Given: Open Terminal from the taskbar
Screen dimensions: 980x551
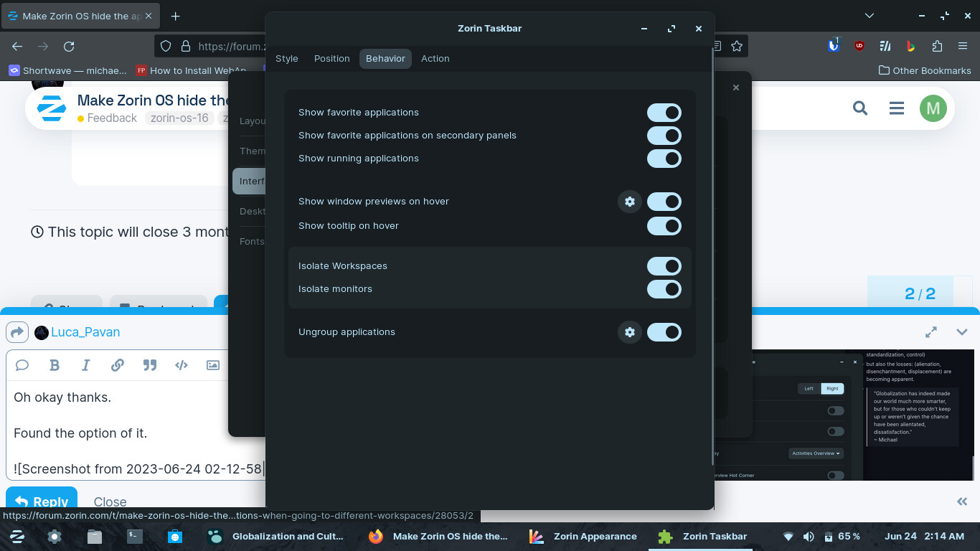Looking at the screenshot, I should point(134,536).
